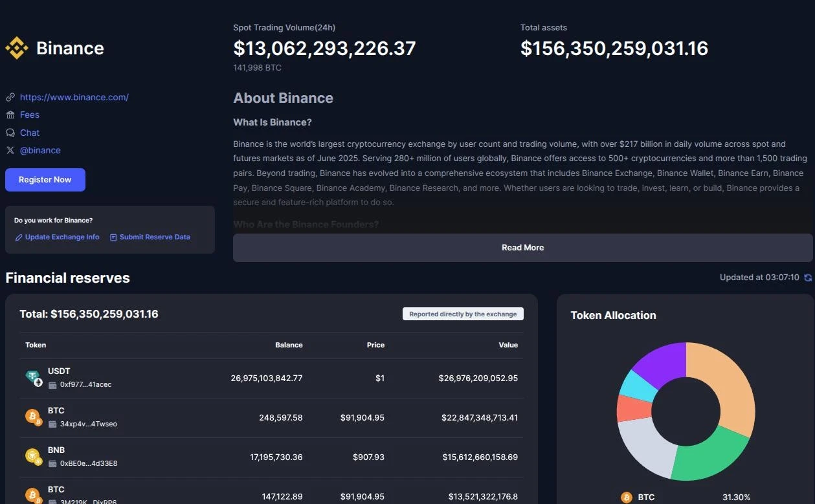Click Read More to expand About Binance
The image size is (815, 504).
tap(522, 247)
